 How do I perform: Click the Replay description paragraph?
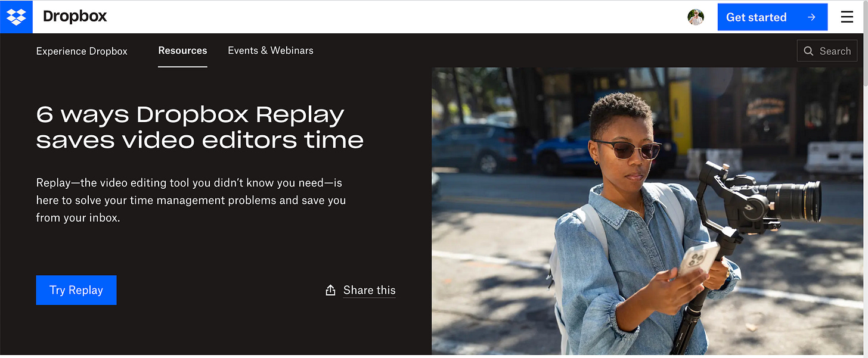coord(191,200)
